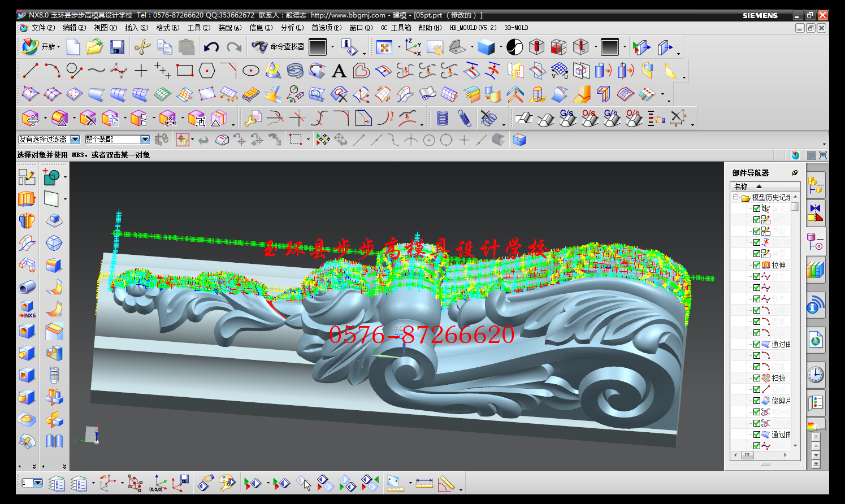
Task: Open the Internet Explorer resource tab
Action: pyautogui.click(x=816, y=340)
